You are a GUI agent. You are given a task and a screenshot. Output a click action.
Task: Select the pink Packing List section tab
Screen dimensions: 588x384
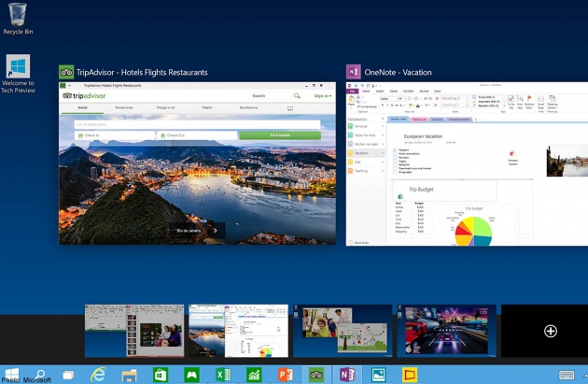click(419, 120)
